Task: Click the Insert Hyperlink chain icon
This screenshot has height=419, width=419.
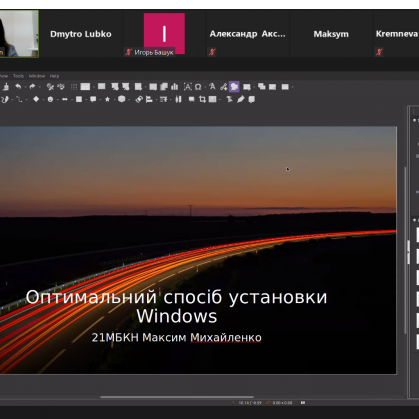Action: pos(223,87)
